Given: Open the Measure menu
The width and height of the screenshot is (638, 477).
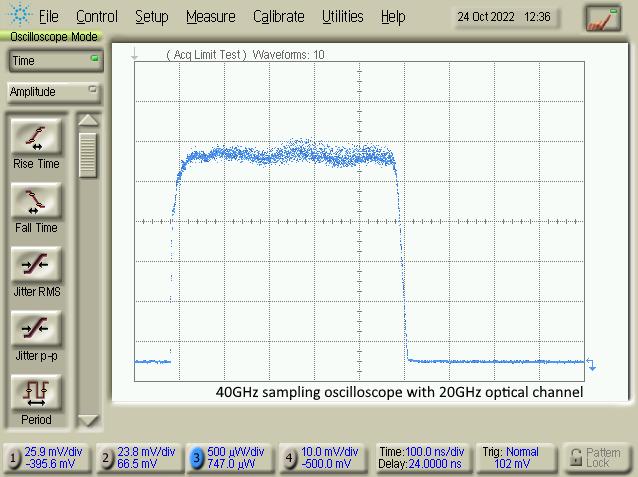Looking at the screenshot, I should tap(210, 17).
